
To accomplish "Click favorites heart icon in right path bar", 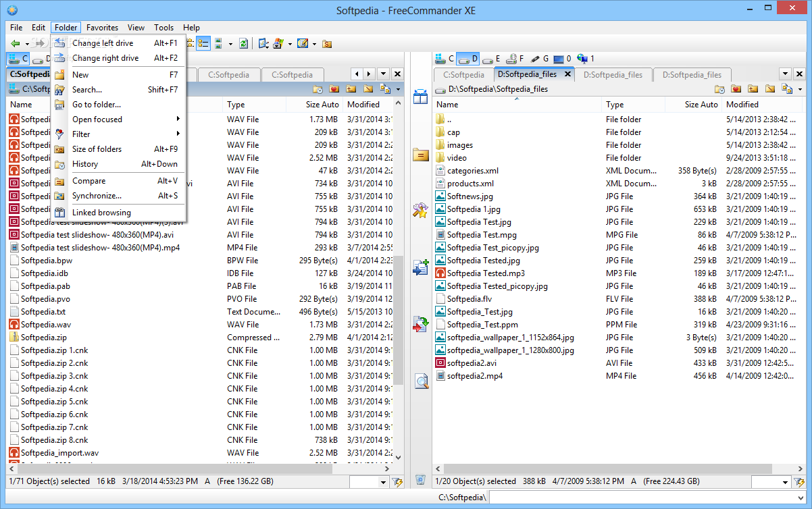I will [x=736, y=88].
